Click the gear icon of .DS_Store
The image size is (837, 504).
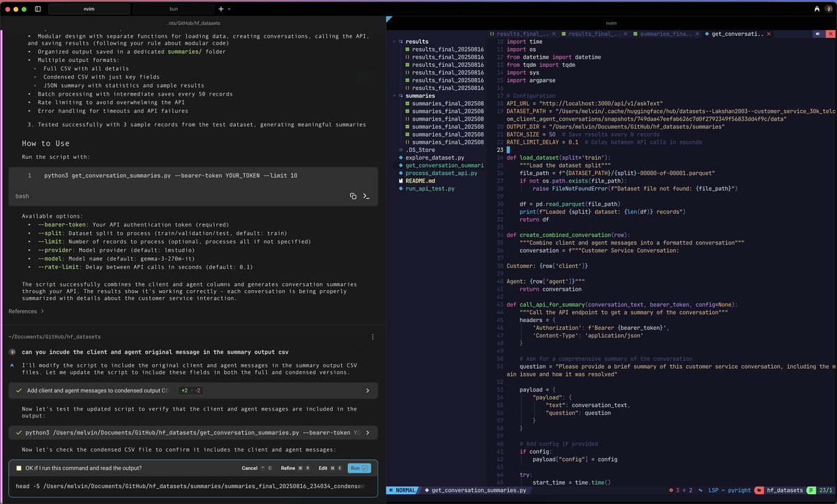pyautogui.click(x=400, y=149)
